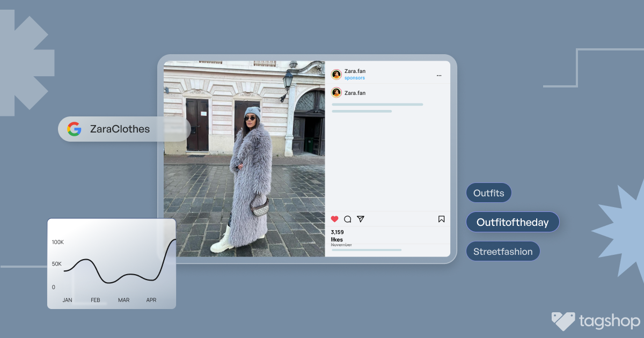The image size is (644, 338).
Task: Open comments via the speech bubble icon
Action: coord(348,219)
